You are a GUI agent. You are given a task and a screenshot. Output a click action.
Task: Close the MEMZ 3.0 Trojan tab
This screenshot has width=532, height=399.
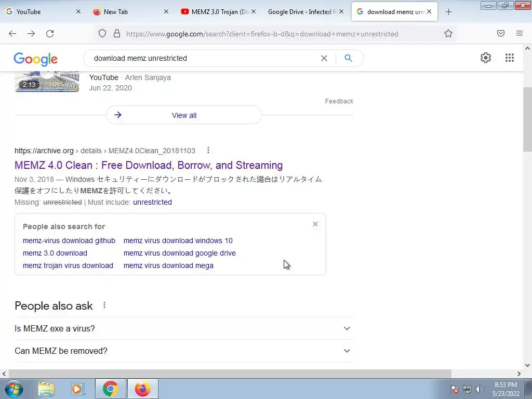tap(254, 12)
